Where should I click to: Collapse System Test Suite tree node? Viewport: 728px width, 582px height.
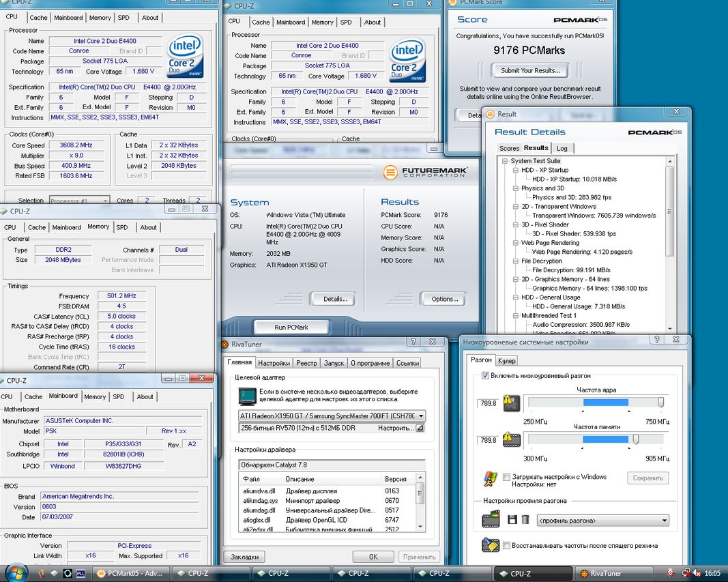504,160
